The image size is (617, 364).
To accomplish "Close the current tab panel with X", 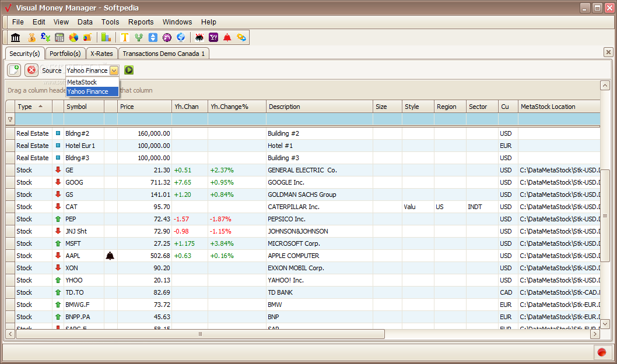I will (608, 52).
